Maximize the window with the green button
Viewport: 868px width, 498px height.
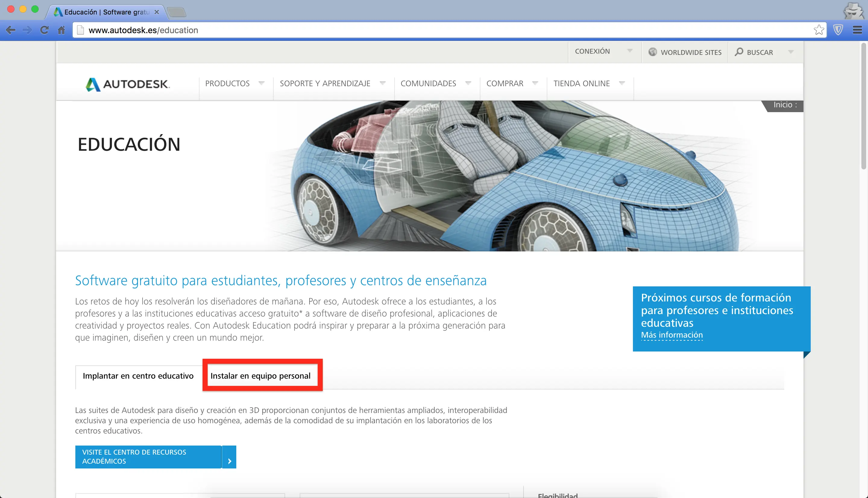(x=35, y=9)
